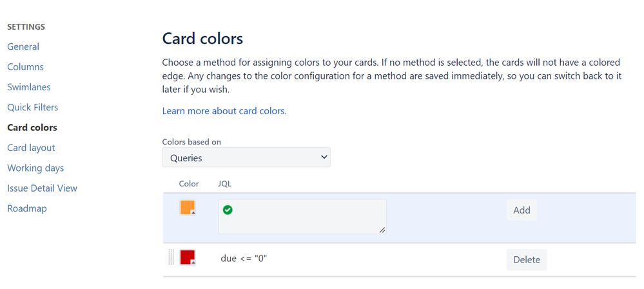This screenshot has height=289, width=644.
Task: Click the green checkmark JQL validation icon
Action: (228, 210)
